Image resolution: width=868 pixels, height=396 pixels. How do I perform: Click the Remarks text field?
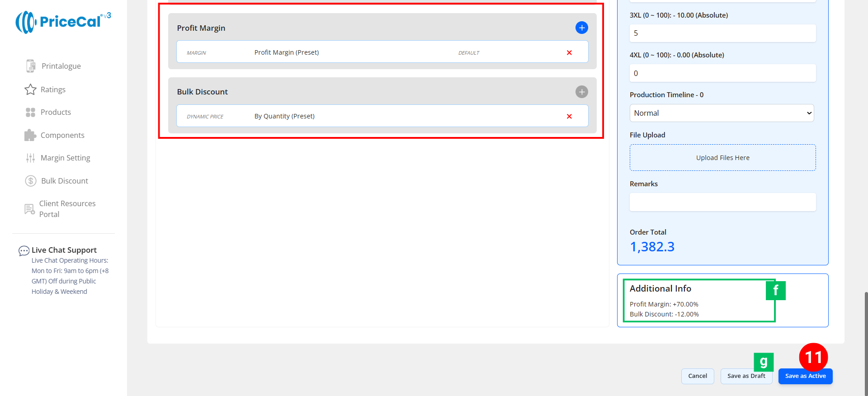[x=722, y=202]
